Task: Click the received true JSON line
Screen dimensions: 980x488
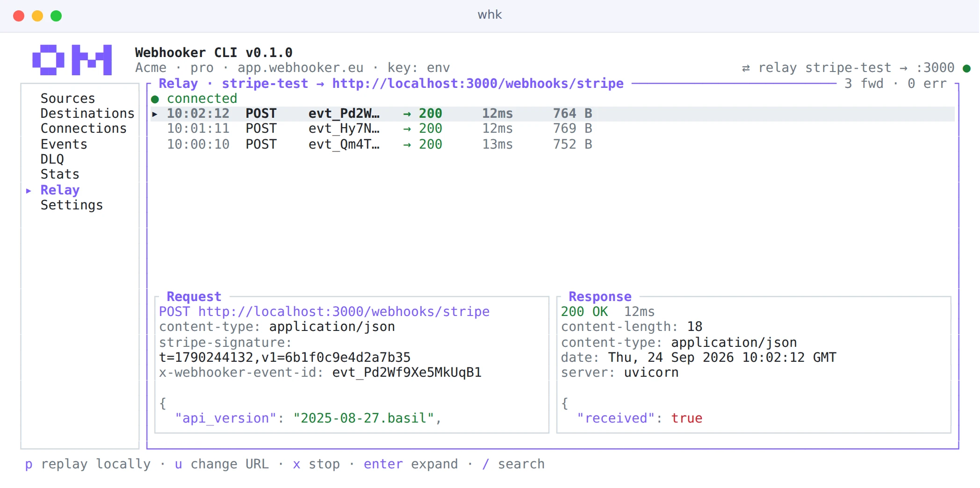Action: point(640,418)
